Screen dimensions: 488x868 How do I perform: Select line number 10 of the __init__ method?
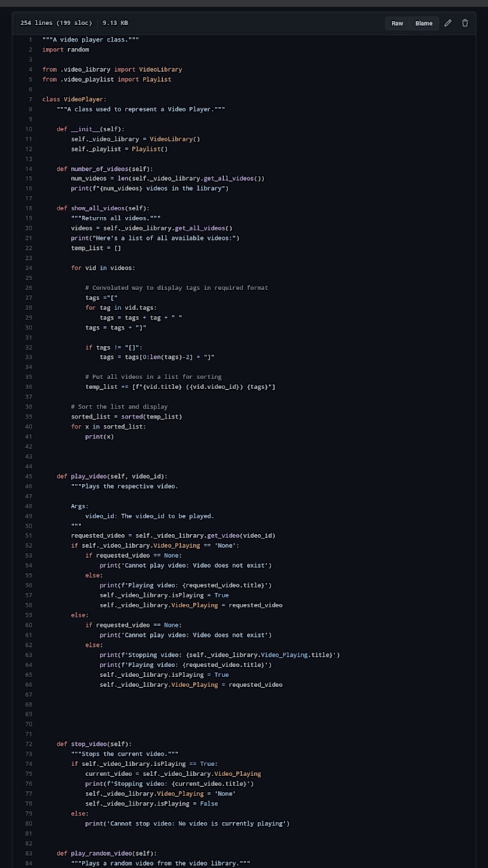(29, 129)
